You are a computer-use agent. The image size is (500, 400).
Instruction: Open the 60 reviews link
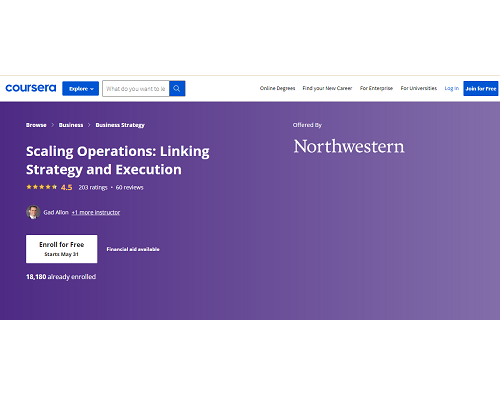click(129, 187)
